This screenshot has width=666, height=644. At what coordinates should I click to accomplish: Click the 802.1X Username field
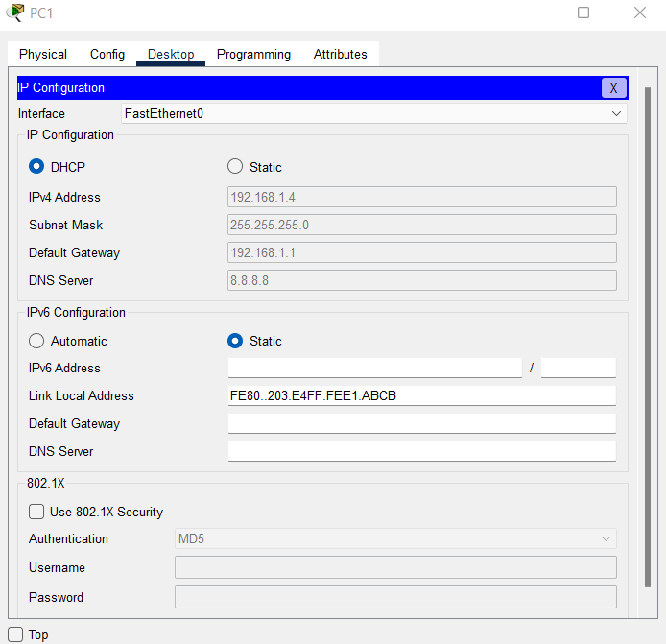pos(395,567)
